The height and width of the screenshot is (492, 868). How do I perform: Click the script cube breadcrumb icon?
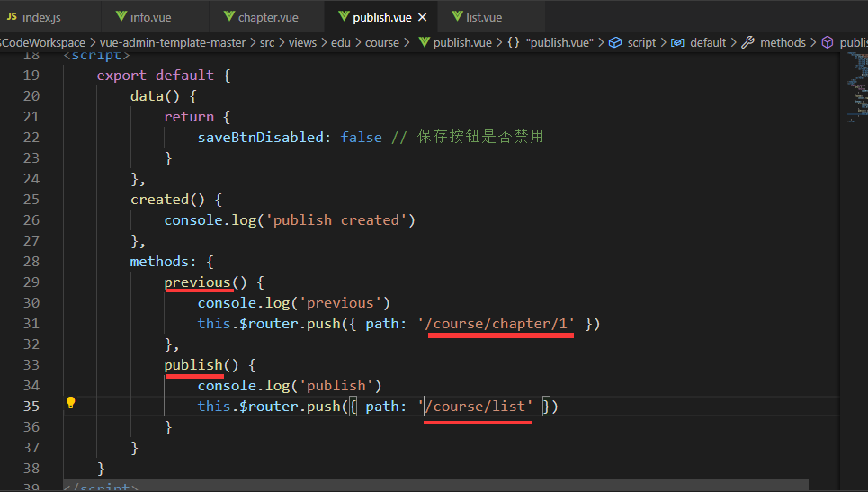click(x=615, y=42)
